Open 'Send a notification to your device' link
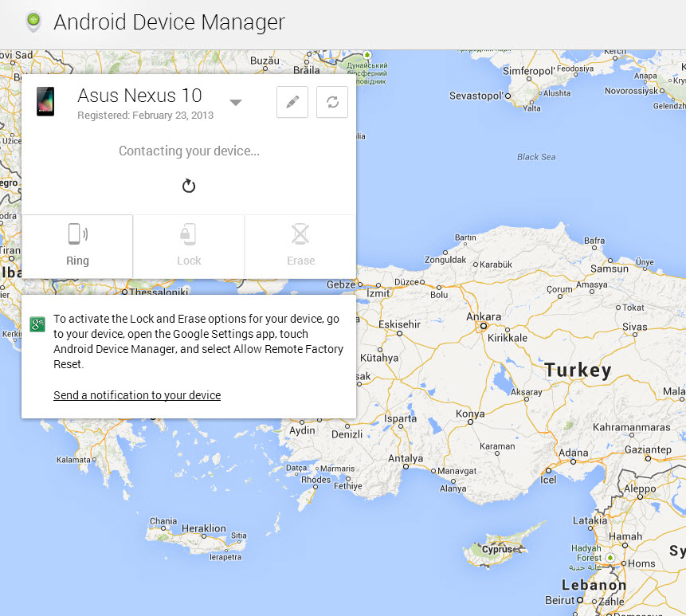The image size is (686, 616). pos(137,395)
